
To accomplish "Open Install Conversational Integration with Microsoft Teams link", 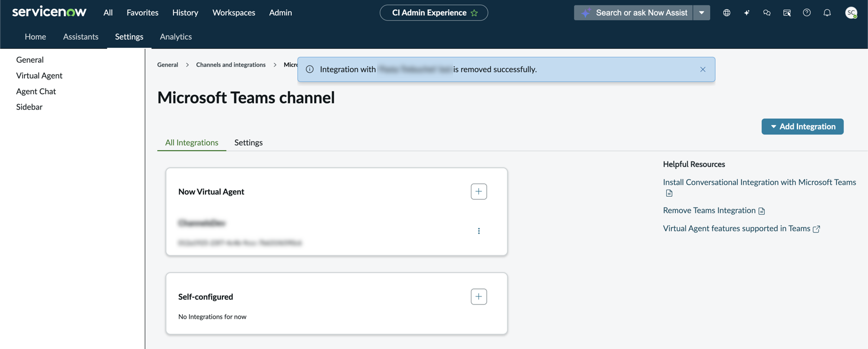I will 759,182.
